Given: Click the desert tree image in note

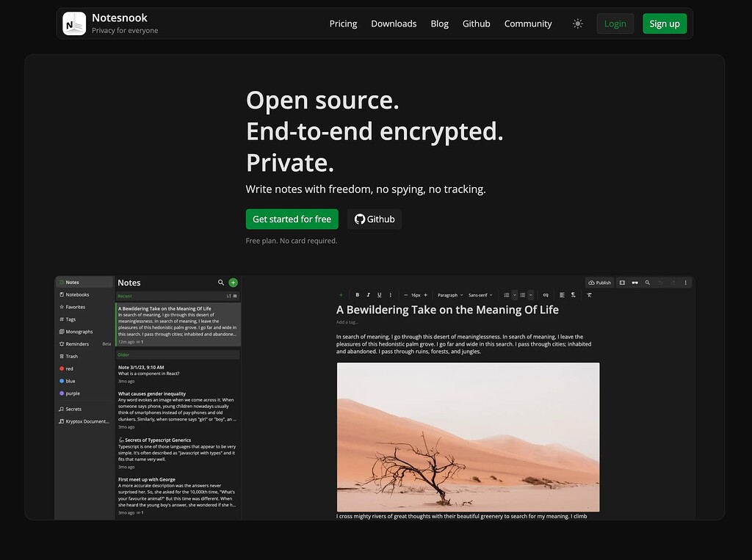Looking at the screenshot, I should coord(468,437).
